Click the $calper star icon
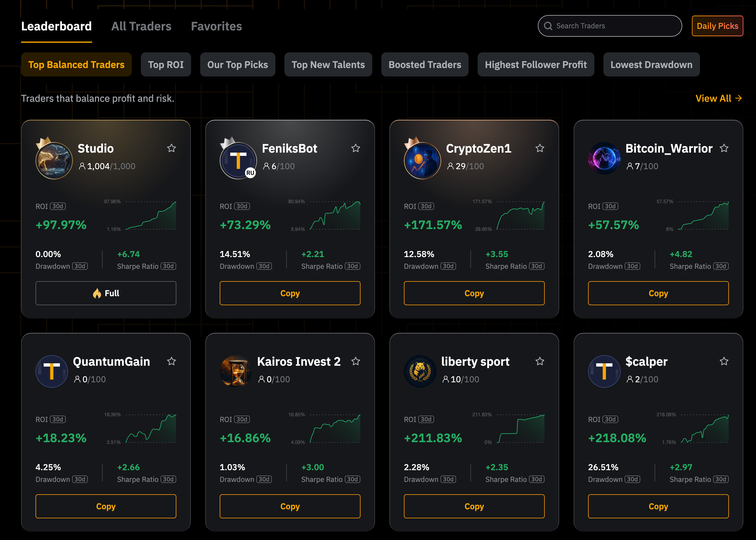Image resolution: width=756 pixels, height=540 pixels. tap(724, 362)
